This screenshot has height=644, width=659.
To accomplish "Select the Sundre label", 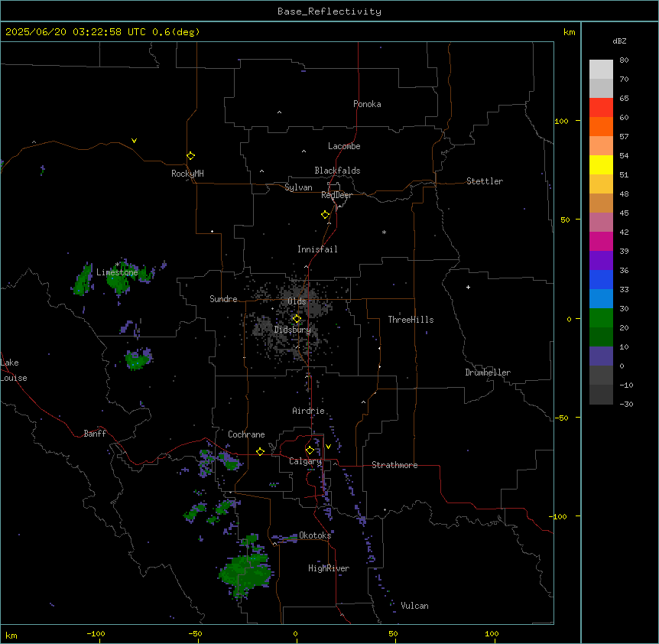I will pos(223,299).
